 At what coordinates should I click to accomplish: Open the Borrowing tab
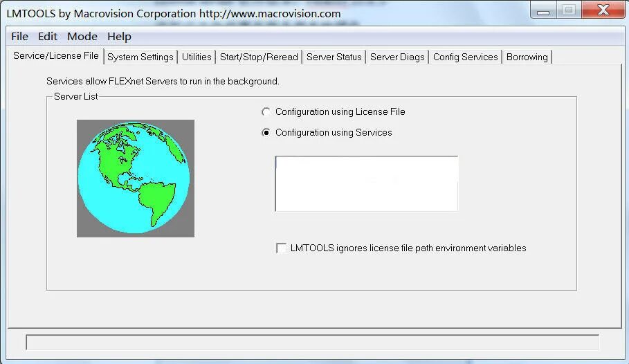click(x=527, y=57)
